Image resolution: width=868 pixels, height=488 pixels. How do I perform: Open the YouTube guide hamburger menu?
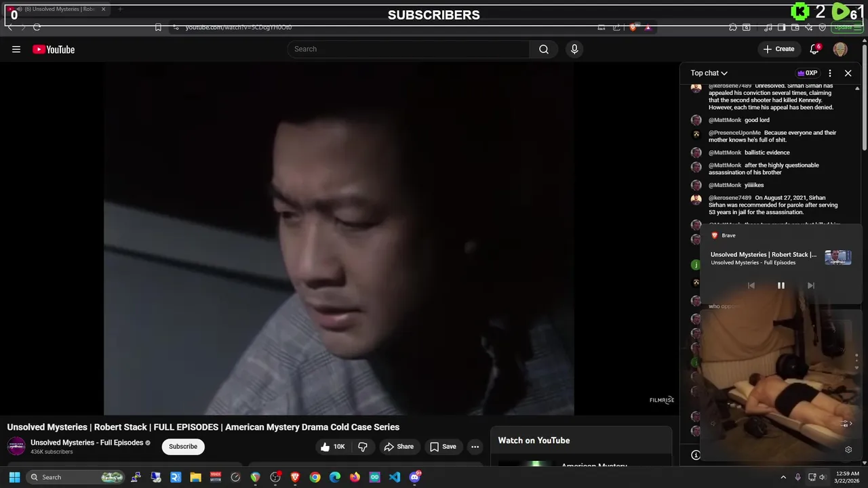click(16, 49)
